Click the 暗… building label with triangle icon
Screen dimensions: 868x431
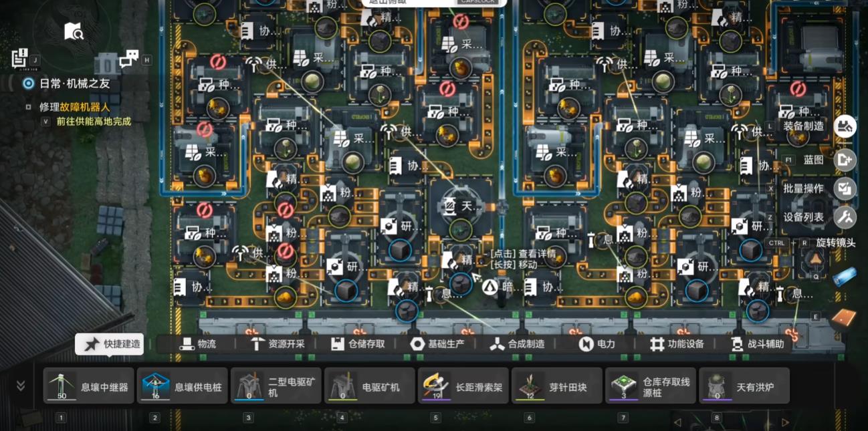pos(500,288)
